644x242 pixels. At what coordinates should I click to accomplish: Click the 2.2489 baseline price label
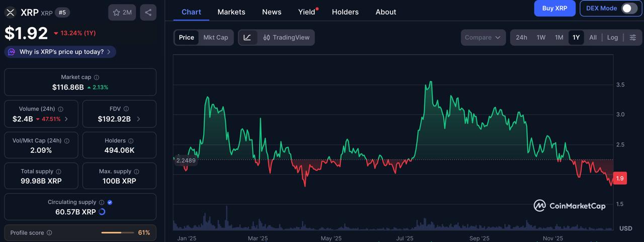tap(186, 161)
